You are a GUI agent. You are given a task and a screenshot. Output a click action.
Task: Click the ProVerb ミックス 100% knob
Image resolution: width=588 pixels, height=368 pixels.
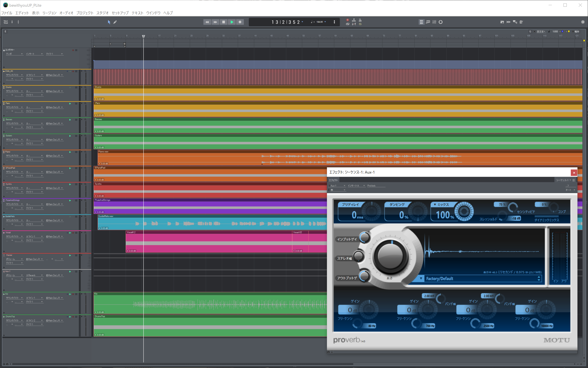coord(464,211)
